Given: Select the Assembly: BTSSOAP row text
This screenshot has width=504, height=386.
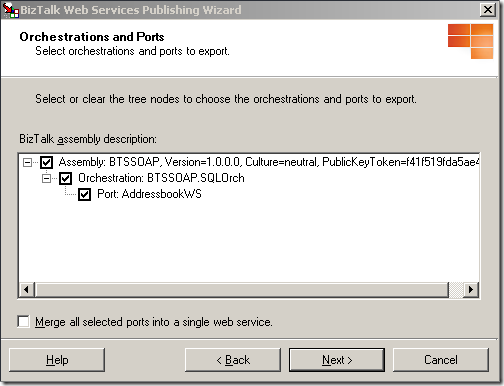Looking at the screenshot, I should [x=269, y=162].
